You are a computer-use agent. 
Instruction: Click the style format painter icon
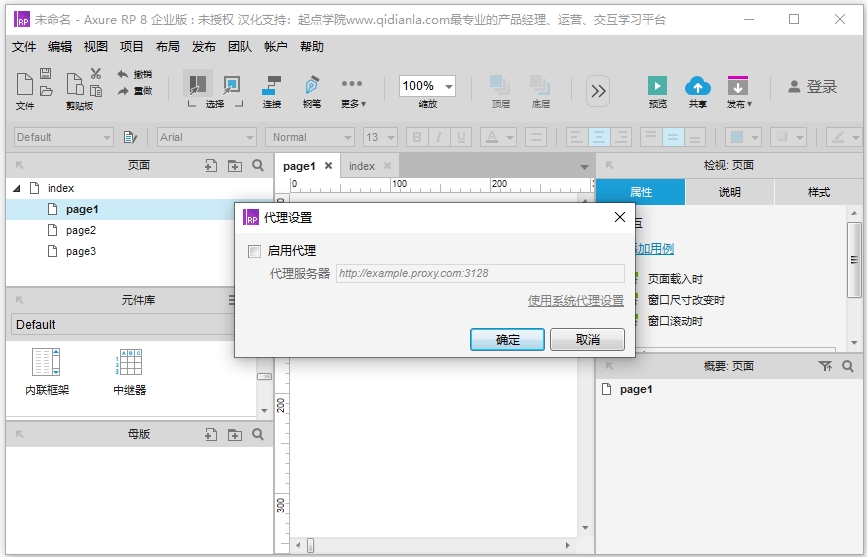[130, 137]
